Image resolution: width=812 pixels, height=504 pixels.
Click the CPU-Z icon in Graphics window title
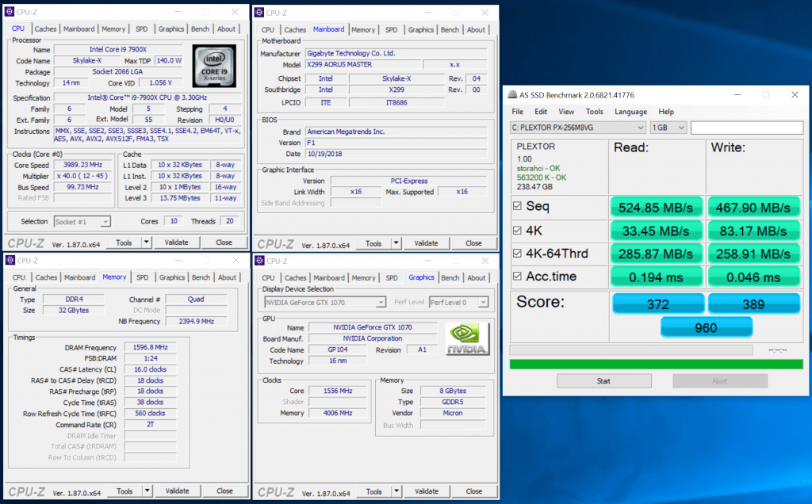(259, 261)
